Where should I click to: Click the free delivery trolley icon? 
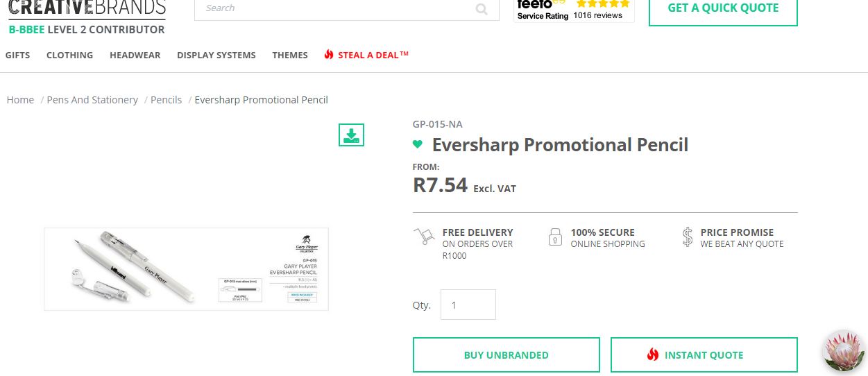[423, 237]
